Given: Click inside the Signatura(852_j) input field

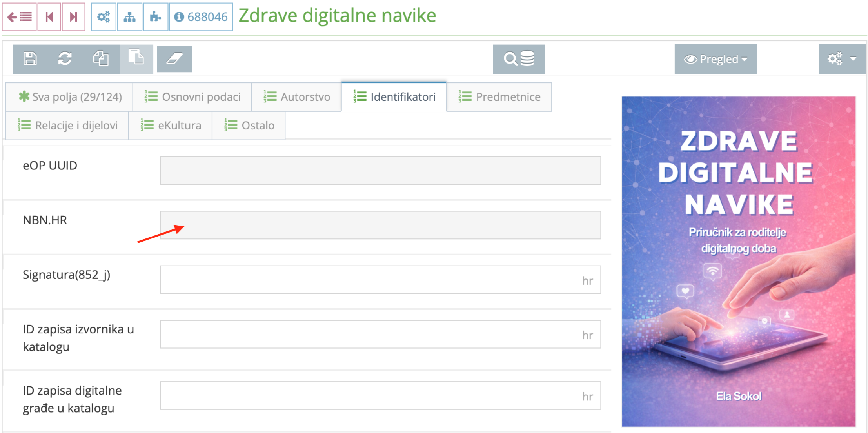Looking at the screenshot, I should coord(376,280).
